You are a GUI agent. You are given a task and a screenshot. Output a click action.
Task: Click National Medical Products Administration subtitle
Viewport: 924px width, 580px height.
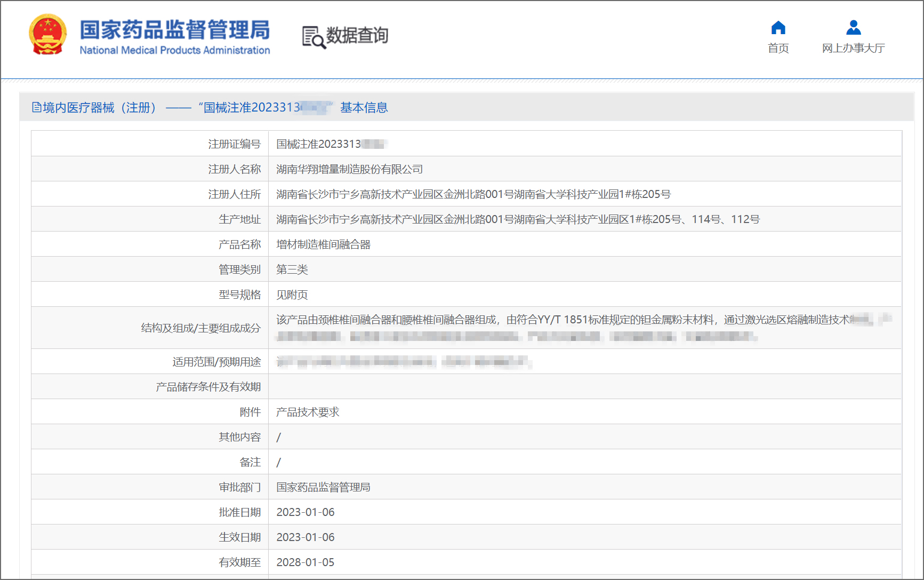tap(175, 51)
